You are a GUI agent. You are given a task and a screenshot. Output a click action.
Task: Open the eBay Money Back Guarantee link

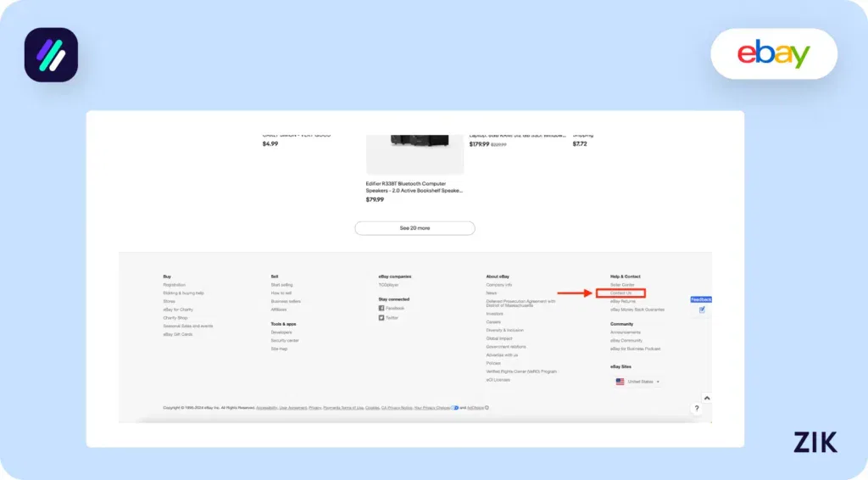(x=637, y=310)
